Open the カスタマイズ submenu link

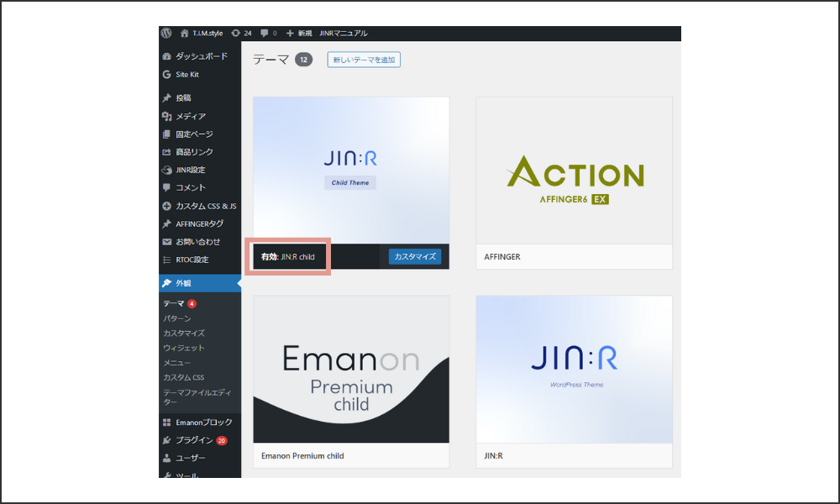pyautogui.click(x=184, y=333)
